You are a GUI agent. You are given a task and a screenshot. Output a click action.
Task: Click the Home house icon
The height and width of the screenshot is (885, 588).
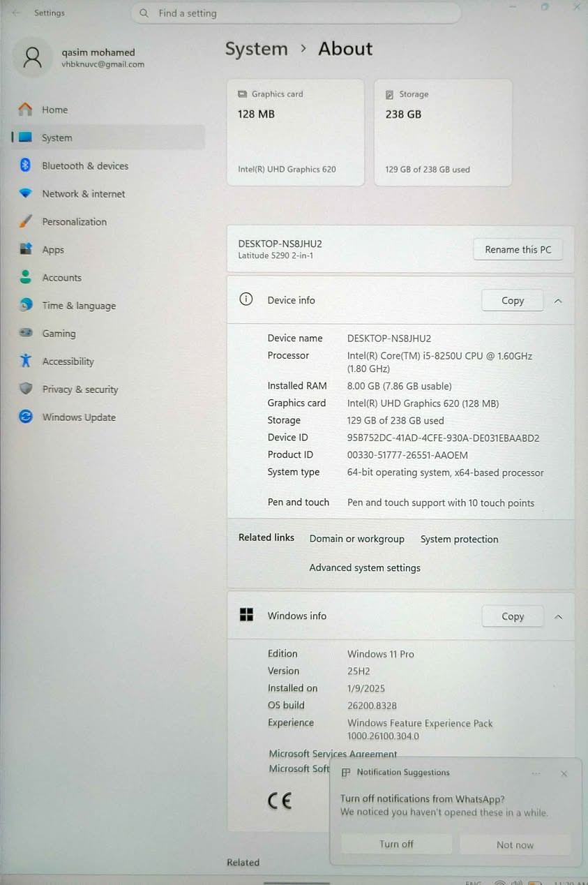[x=26, y=110]
